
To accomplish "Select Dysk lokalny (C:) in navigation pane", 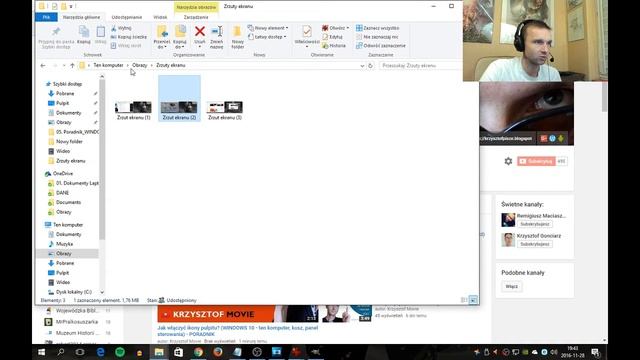I will pos(73,292).
